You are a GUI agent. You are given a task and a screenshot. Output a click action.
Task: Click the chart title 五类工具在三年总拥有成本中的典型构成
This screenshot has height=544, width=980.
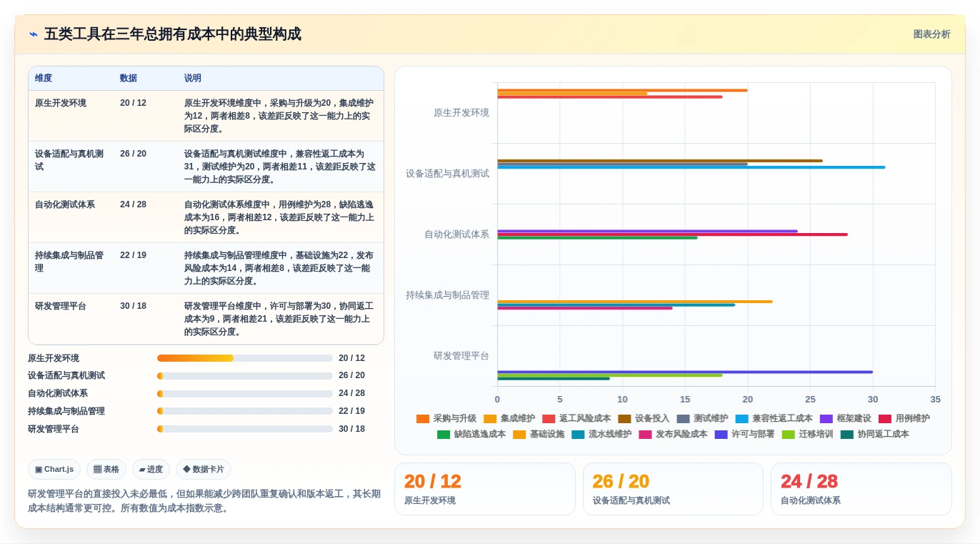pos(173,34)
